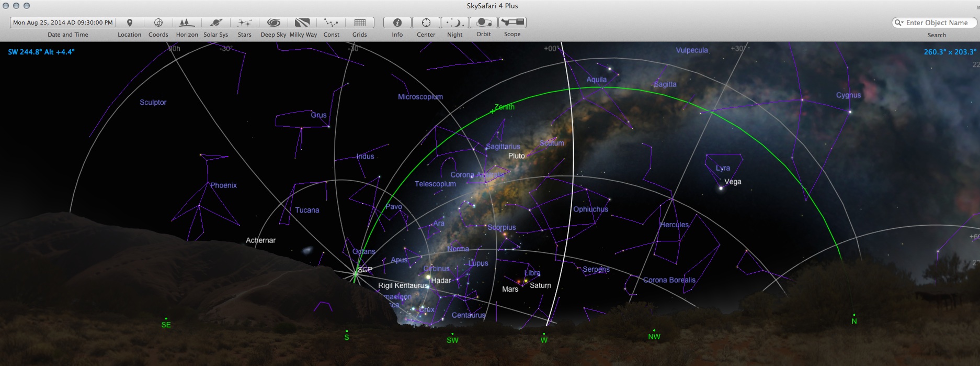
Task: Click the Rigil Kentaurus star label
Action: click(403, 285)
